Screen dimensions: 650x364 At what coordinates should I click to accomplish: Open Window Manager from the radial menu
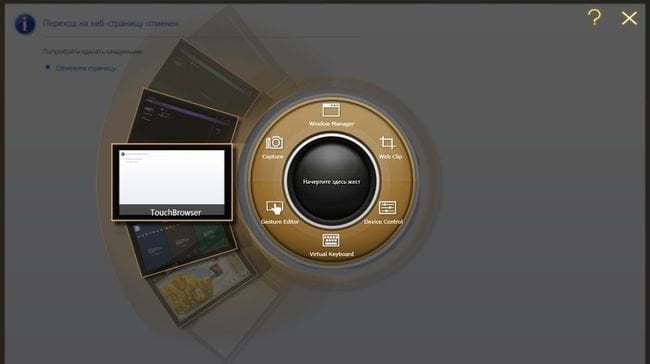[x=331, y=115]
